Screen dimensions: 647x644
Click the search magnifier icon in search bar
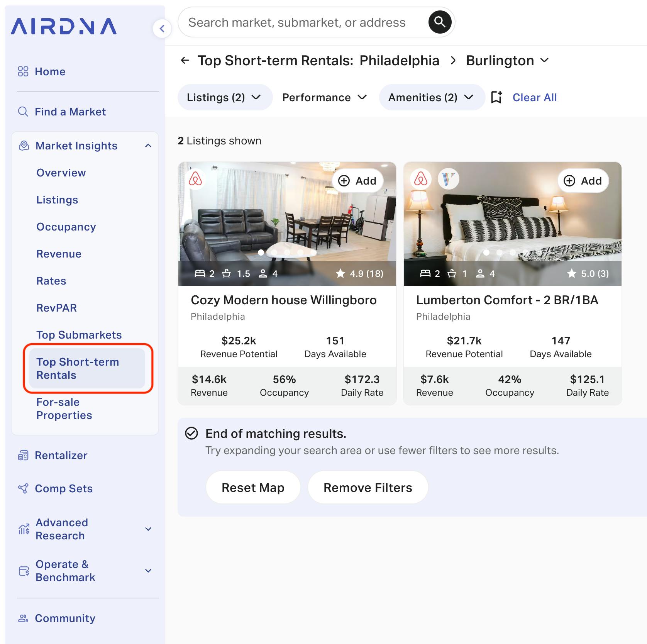tap(439, 22)
